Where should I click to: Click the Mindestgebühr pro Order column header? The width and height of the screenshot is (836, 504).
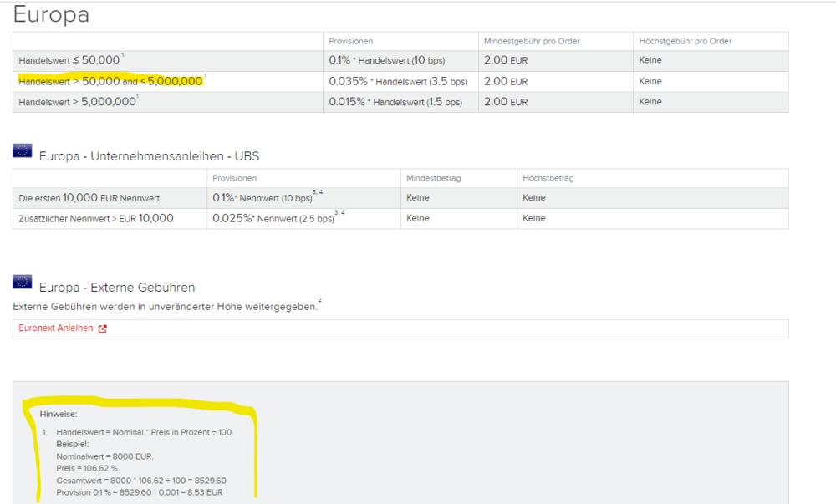[x=532, y=41]
